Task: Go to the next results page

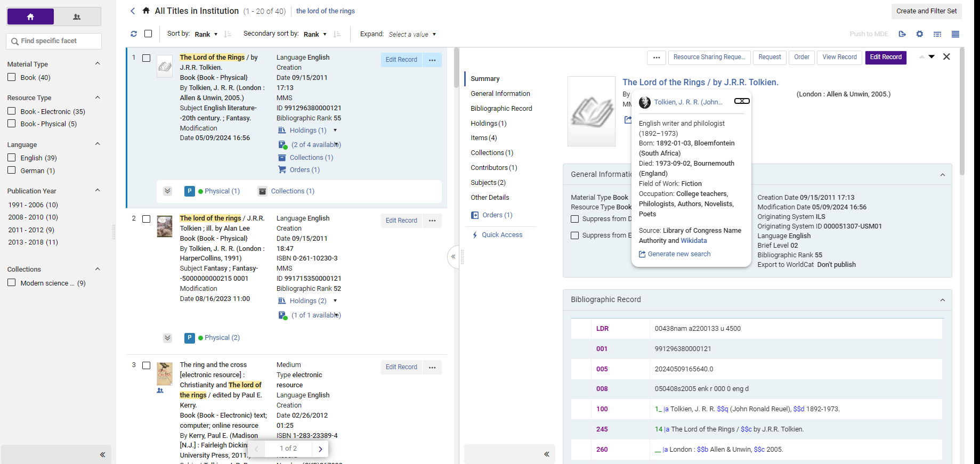Action: [x=320, y=449]
